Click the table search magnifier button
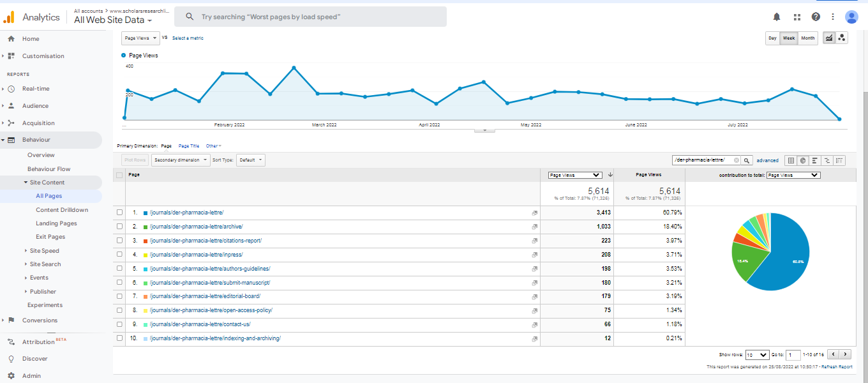Screen dimensions: 868x383 coord(747,161)
